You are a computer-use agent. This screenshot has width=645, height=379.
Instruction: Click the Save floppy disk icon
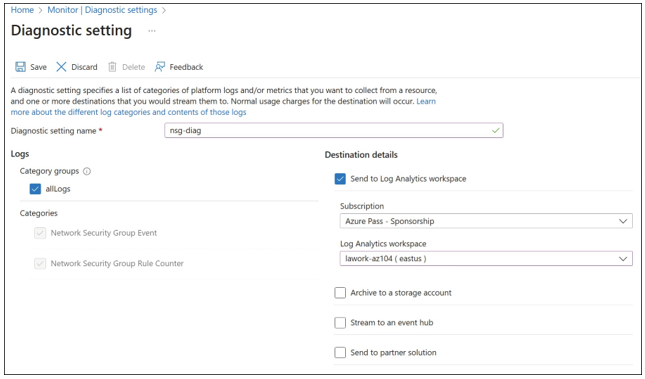coord(20,67)
